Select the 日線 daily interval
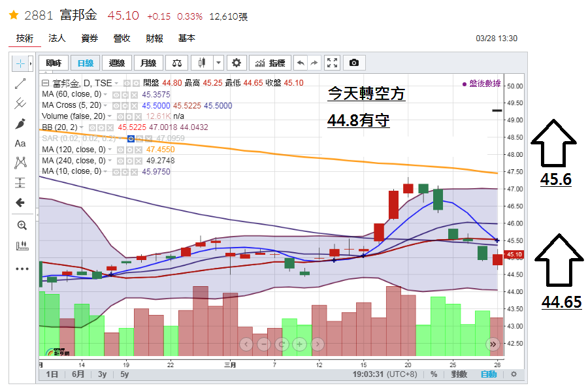Image resolution: width=588 pixels, height=392 pixels. tap(86, 63)
